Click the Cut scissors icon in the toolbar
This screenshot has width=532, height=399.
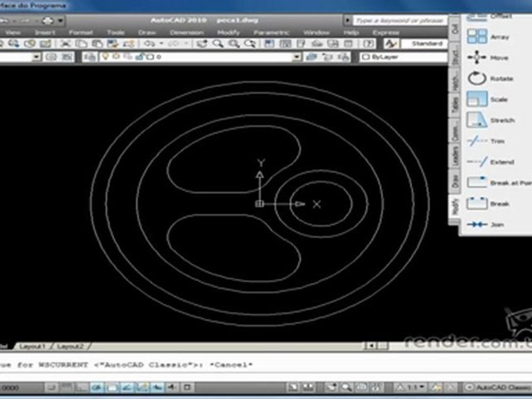pyautogui.click(x=65, y=44)
